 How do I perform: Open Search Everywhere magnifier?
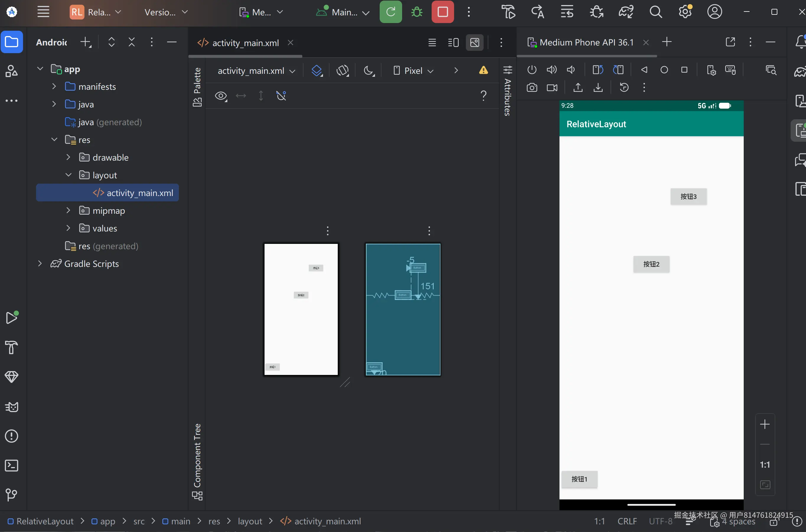click(655, 12)
